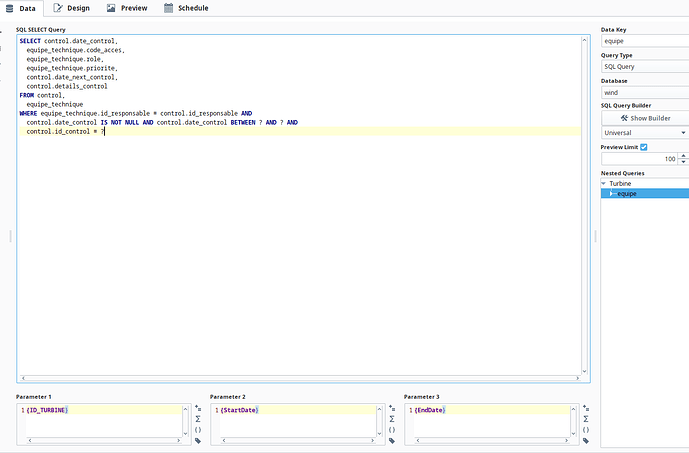This screenshot has width=689, height=453.
Task: Click the Parameter 1 horizontal scrollbar right arrow
Action: click(x=178, y=440)
